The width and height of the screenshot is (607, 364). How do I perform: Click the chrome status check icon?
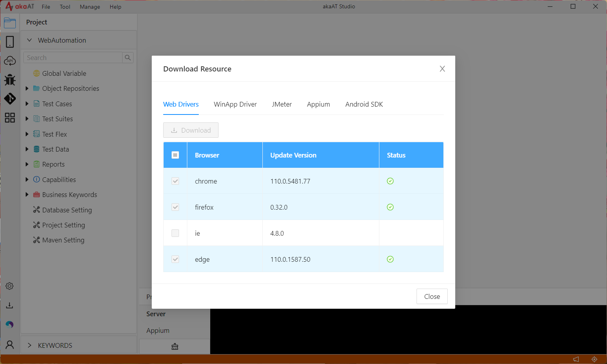point(390,181)
